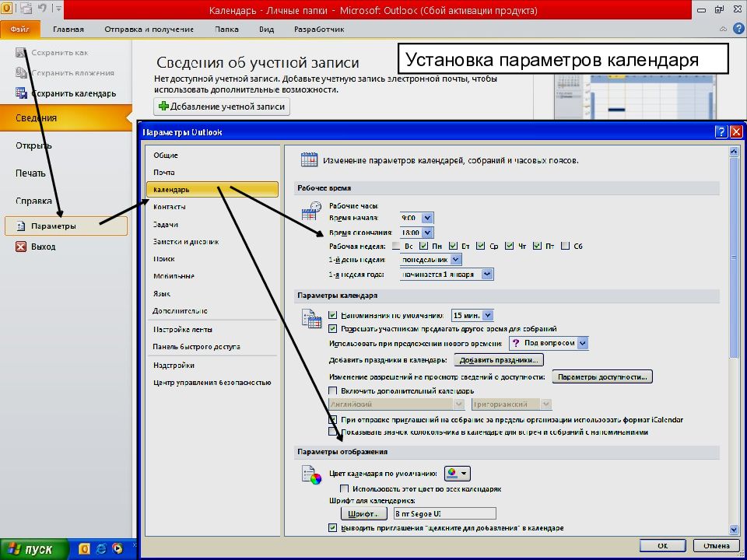Viewport: 747px width, 560px height.
Task: Uncheck the default reminders checkbox
Action: pos(333,315)
